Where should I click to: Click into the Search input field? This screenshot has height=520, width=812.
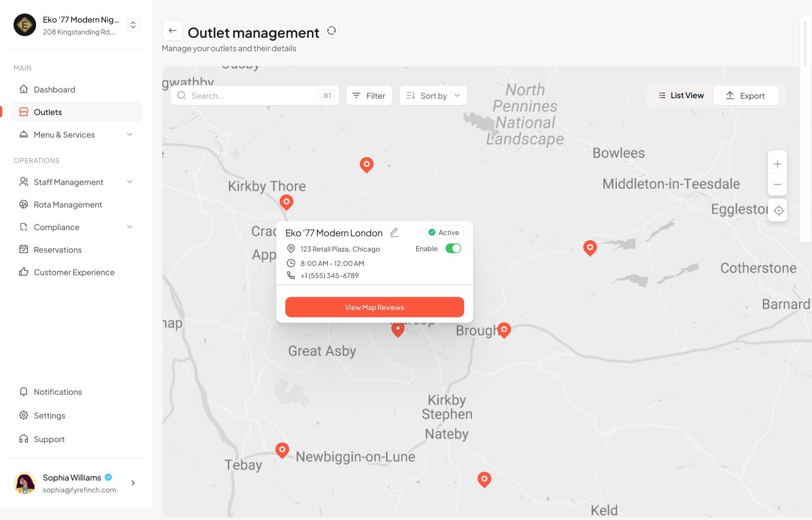pos(255,95)
